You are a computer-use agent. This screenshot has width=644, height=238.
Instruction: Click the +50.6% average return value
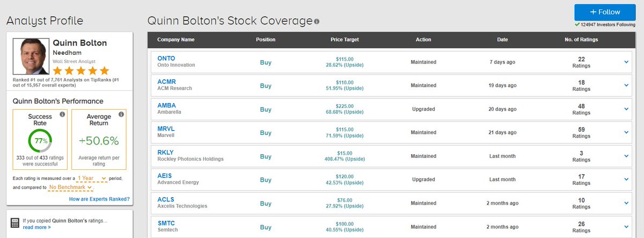click(x=99, y=141)
